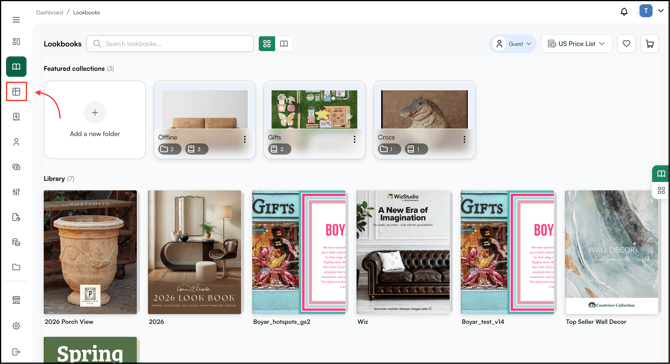This screenshot has width=670, height=364.
Task: Open the customers person icon in sidebar
Action: coord(16,142)
